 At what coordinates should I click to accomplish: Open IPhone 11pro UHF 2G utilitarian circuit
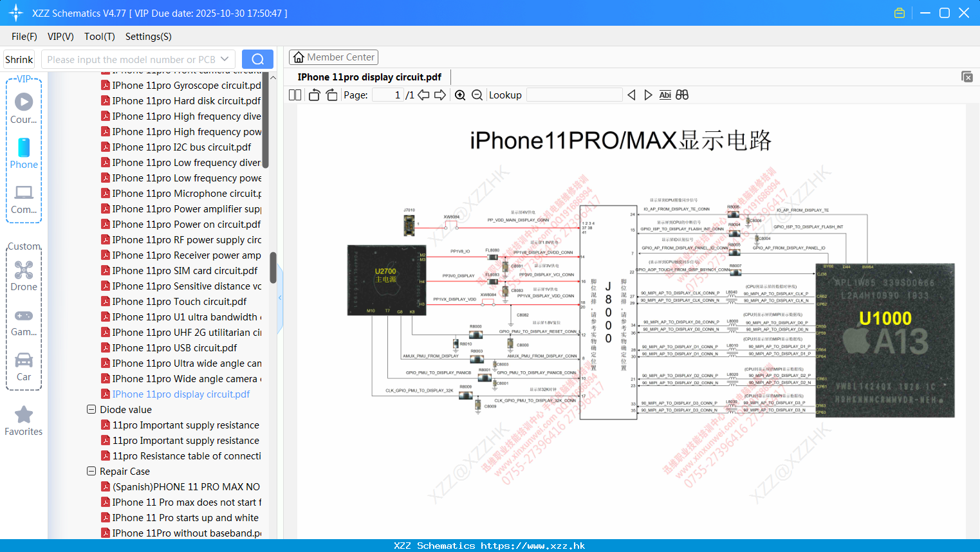(181, 332)
